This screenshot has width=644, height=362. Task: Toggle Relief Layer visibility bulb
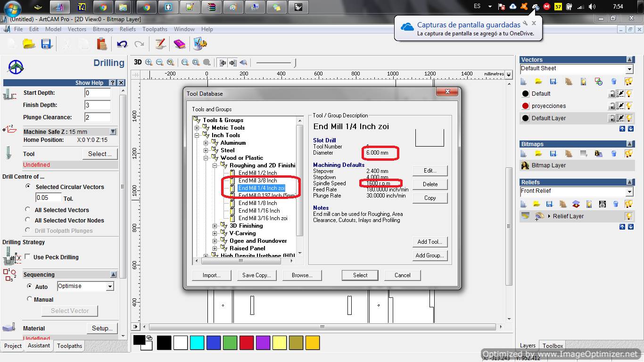point(629,216)
